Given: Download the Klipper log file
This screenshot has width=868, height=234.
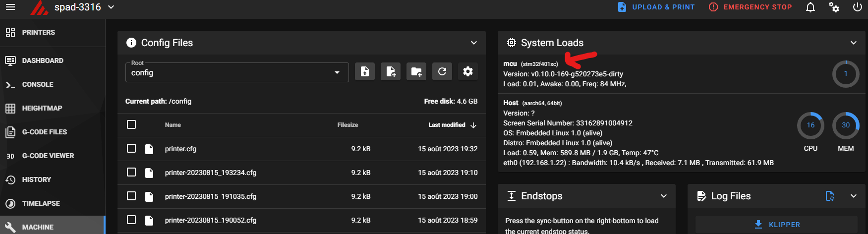Looking at the screenshot, I should 776,225.
